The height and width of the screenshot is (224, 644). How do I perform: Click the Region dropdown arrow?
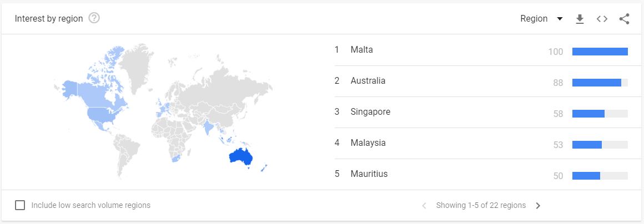coord(560,19)
